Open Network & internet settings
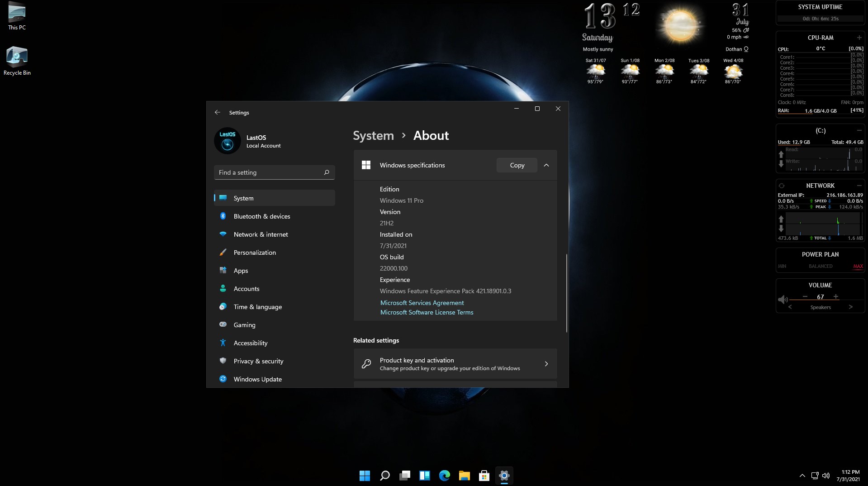 [274, 234]
